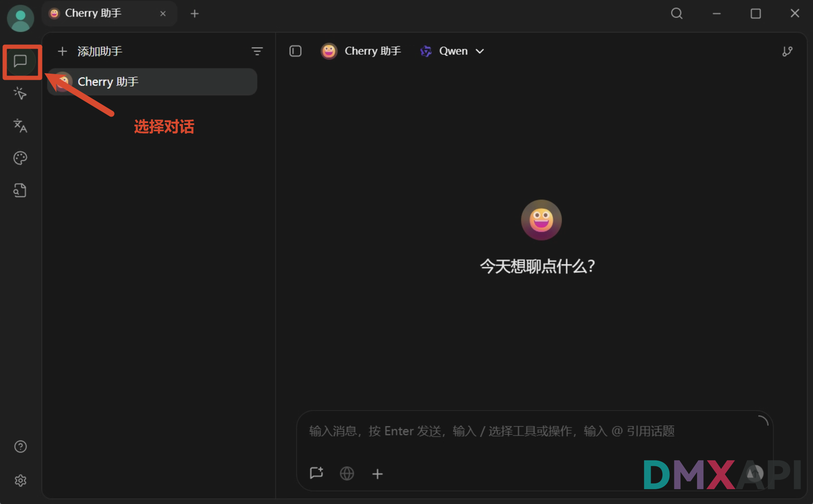Expand the plus tools menu in input bar
The image size is (813, 504).
(x=377, y=473)
